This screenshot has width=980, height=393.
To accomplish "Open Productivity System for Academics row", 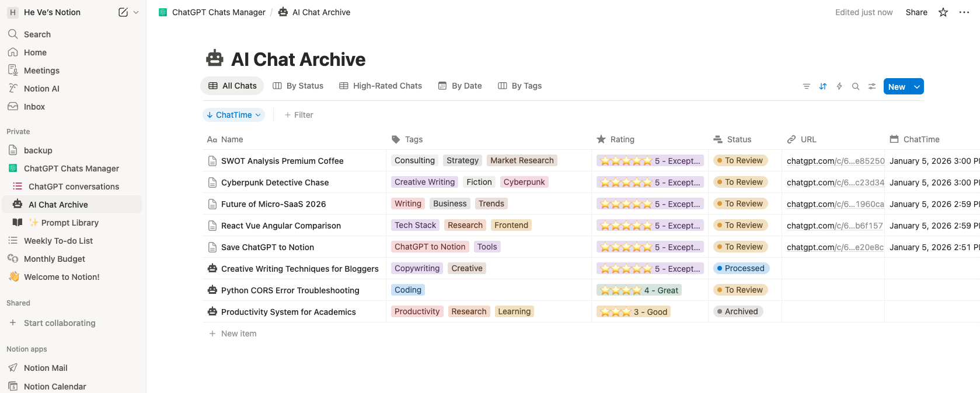I will [288, 312].
